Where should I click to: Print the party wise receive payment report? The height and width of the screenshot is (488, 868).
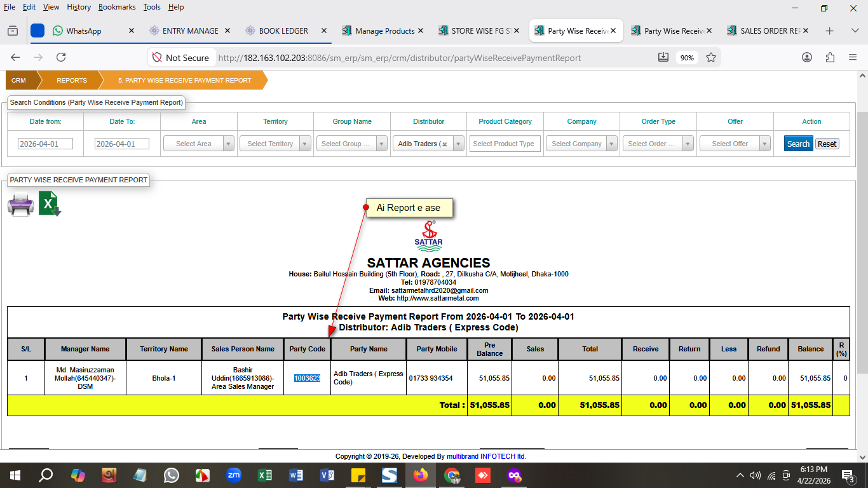20,205
